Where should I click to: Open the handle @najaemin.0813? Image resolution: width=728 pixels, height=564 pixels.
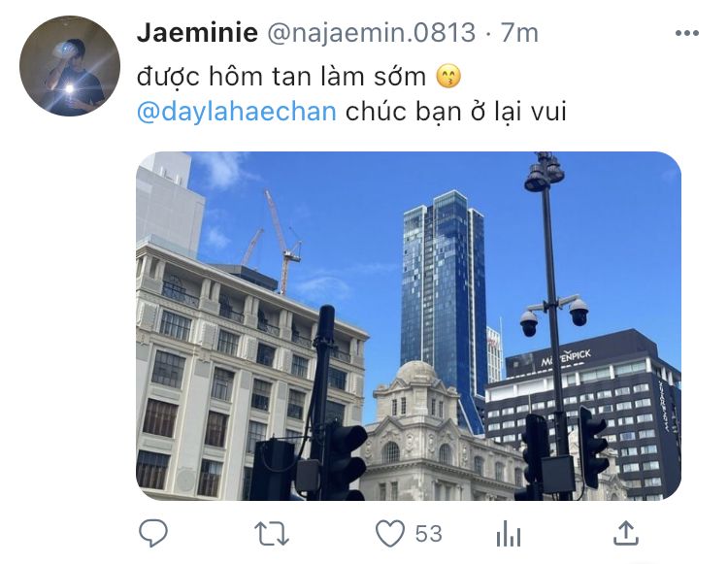pos(372,33)
